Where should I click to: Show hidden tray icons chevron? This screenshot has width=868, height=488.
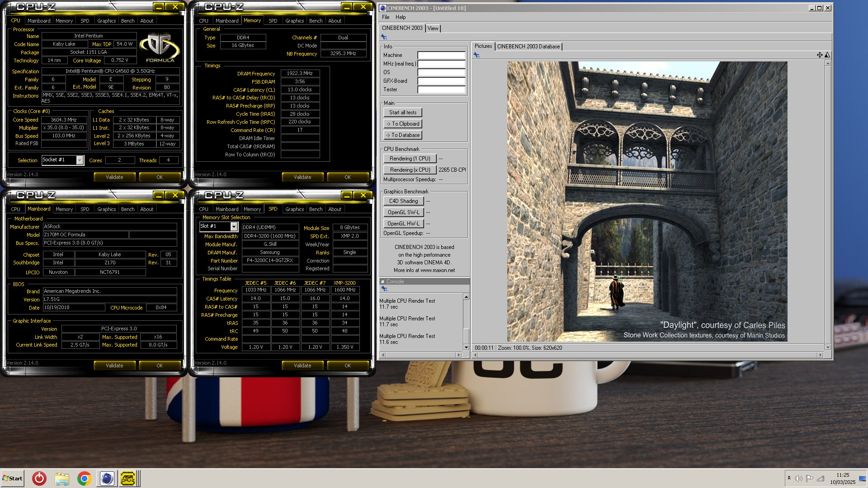tap(789, 478)
